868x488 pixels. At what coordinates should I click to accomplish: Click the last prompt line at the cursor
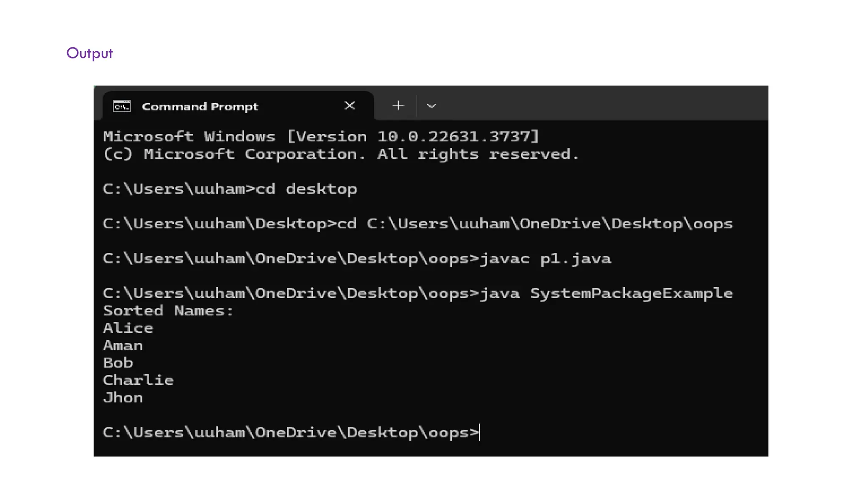(292, 433)
